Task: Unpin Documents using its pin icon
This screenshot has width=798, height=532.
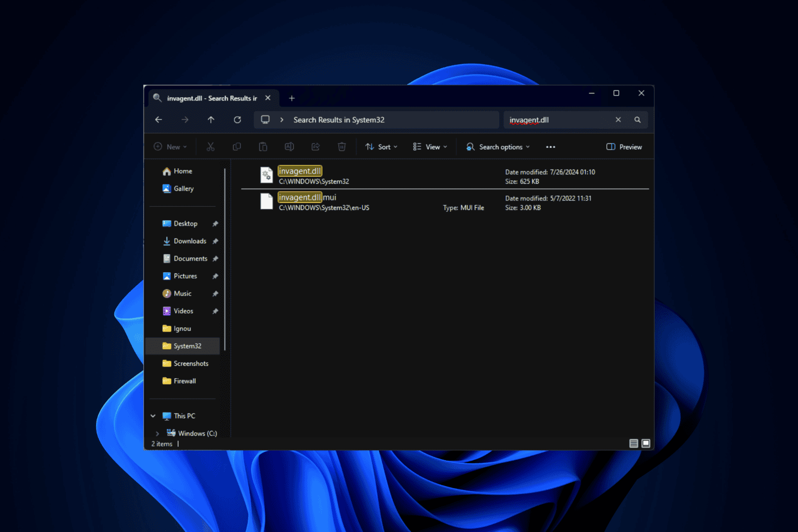Action: [x=215, y=259]
